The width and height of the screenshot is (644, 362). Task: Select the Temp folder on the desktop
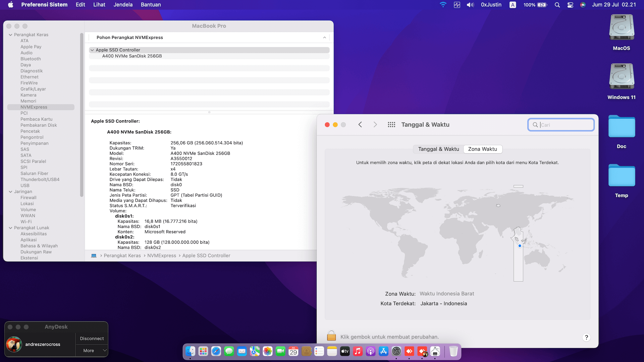click(622, 181)
